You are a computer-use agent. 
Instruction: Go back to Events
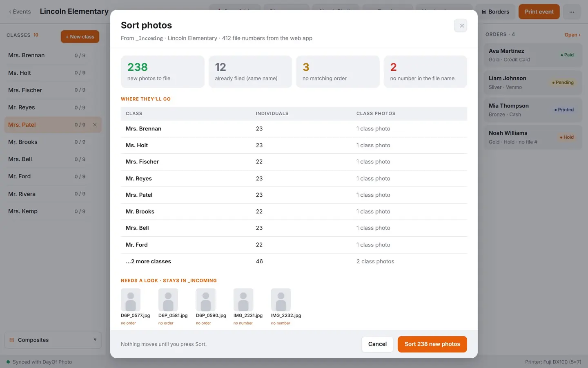tap(20, 12)
